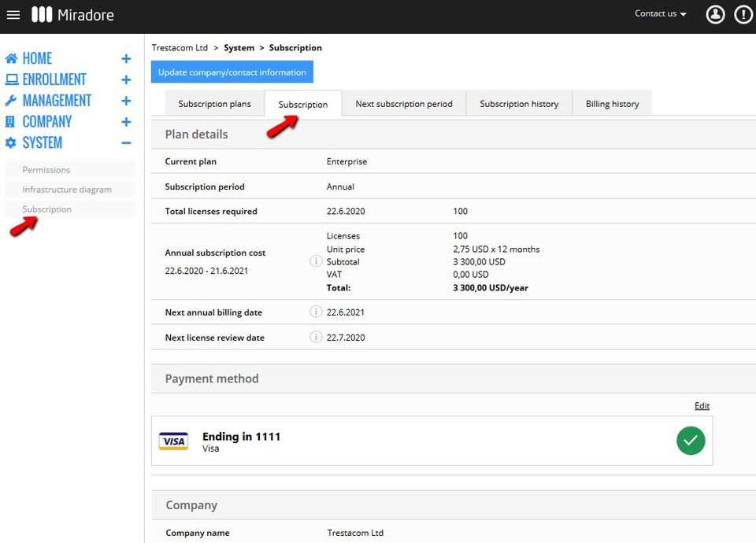756x543 pixels.
Task: Open the ENROLLMENT navigation item
Action: [54, 79]
